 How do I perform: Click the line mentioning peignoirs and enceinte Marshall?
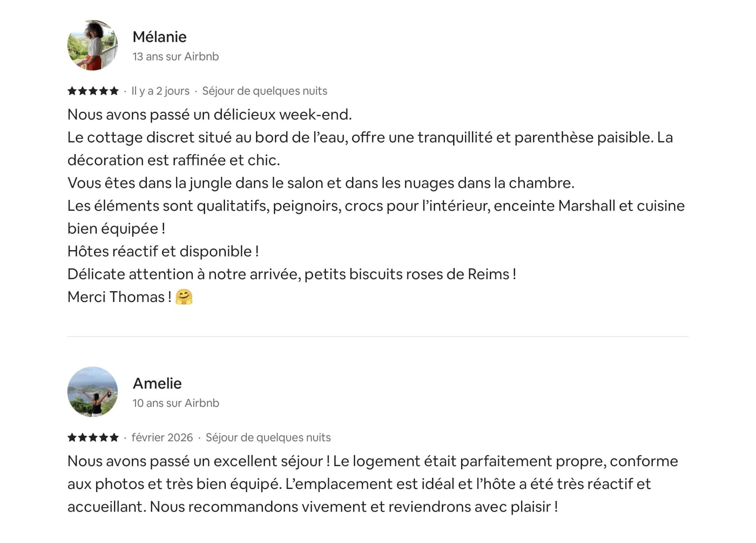click(x=376, y=206)
